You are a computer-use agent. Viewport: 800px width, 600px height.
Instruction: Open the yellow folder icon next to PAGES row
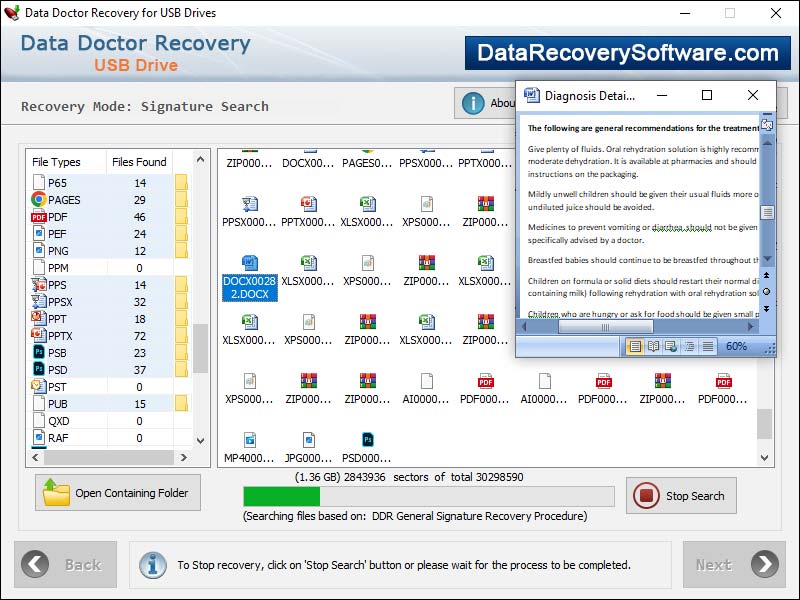(181, 199)
